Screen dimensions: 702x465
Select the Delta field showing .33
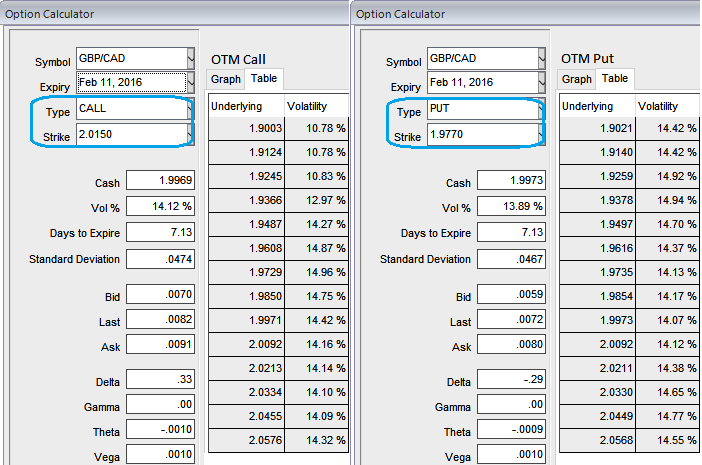point(161,380)
